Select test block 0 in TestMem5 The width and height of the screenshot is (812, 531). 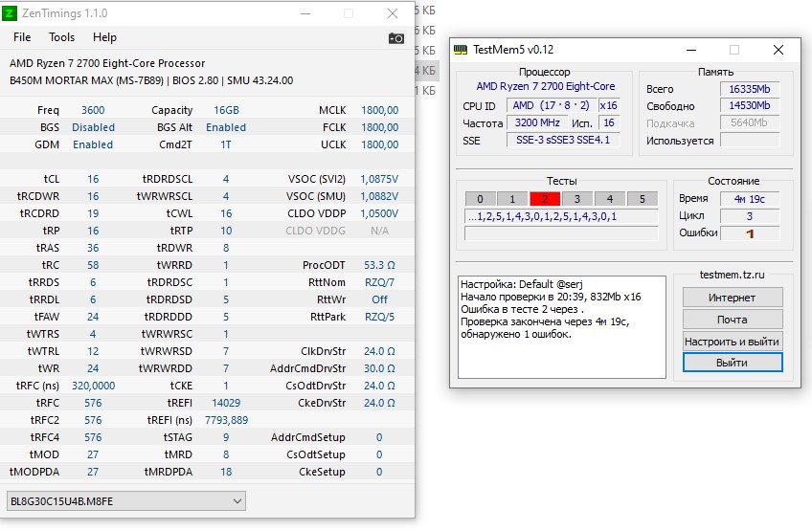[480, 199]
